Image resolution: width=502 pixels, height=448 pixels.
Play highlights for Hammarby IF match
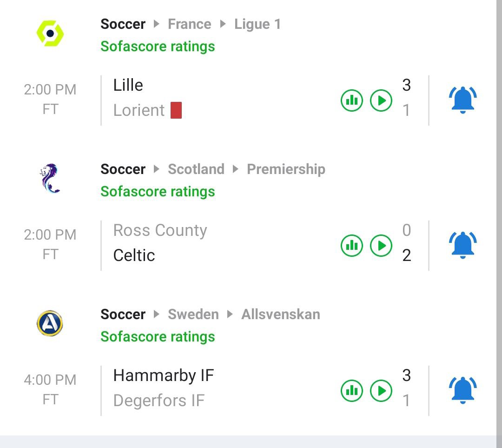coord(381,391)
